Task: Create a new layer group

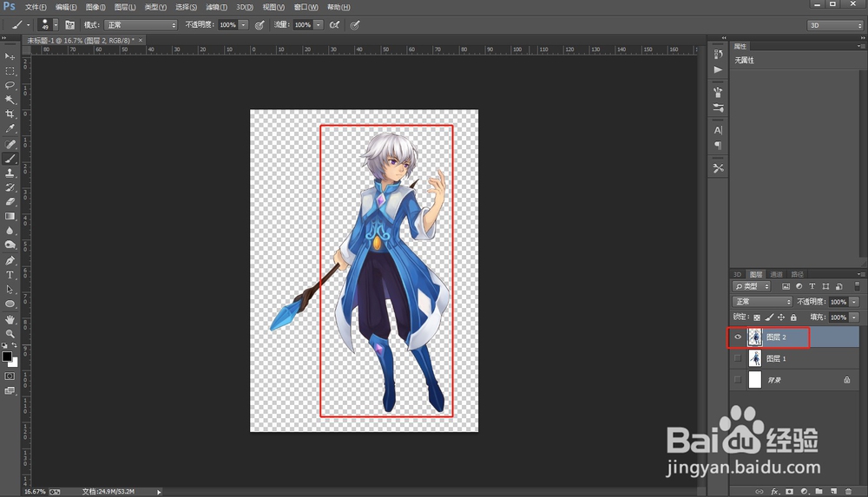Action: [x=819, y=492]
